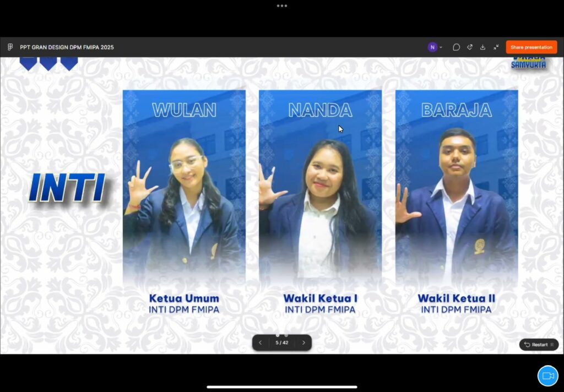Advance to the next slide arrow

(303, 343)
